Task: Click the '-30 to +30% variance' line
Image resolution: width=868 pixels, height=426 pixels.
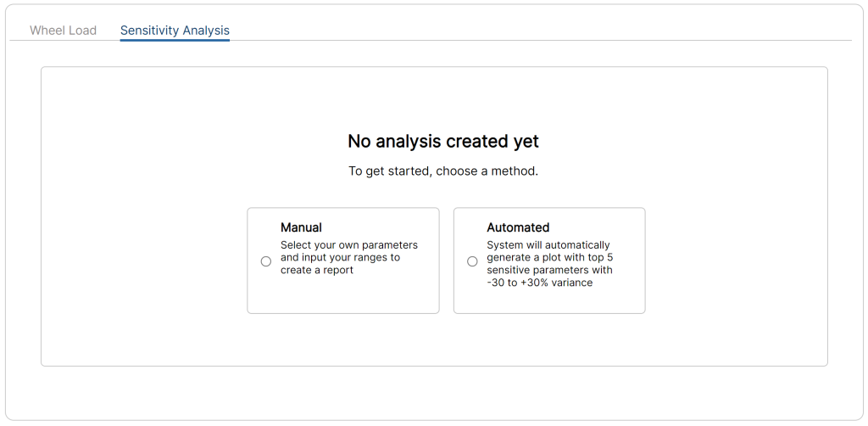Action: click(x=540, y=283)
